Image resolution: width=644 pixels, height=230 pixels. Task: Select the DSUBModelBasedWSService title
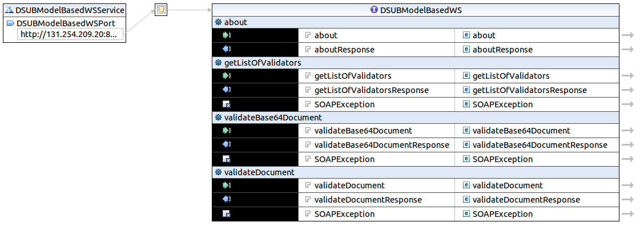click(70, 10)
